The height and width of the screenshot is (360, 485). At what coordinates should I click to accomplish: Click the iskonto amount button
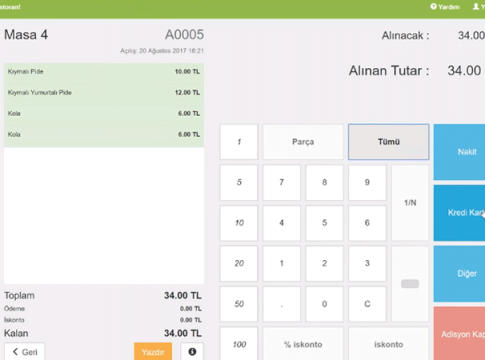click(388, 344)
